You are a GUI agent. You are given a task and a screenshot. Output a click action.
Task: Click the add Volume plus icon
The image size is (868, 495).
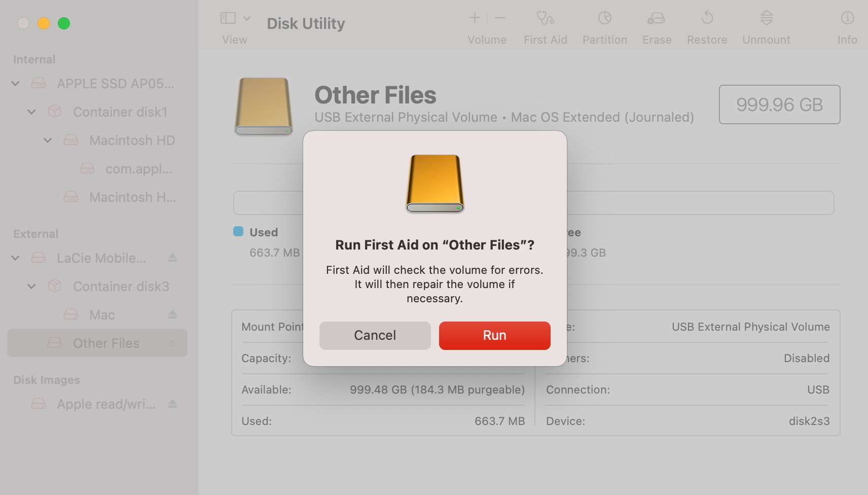pyautogui.click(x=475, y=18)
